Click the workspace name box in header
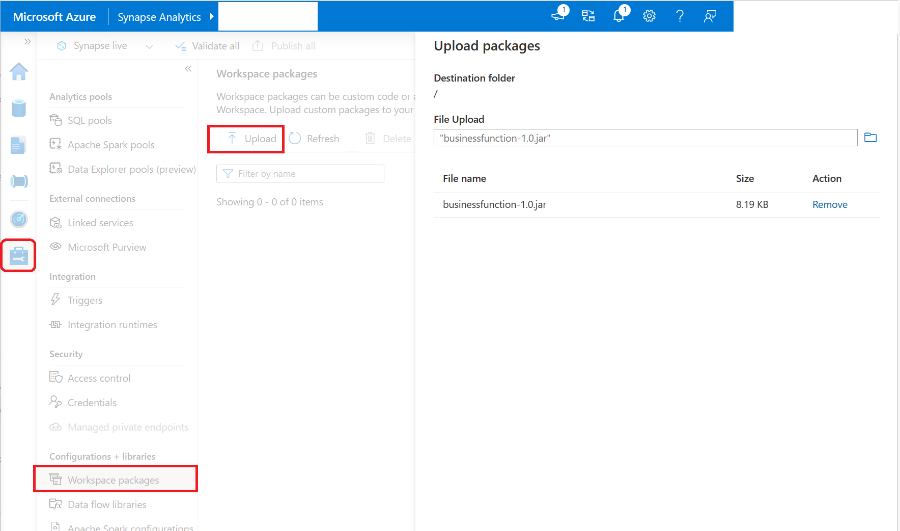The width and height of the screenshot is (900, 531). (268, 17)
